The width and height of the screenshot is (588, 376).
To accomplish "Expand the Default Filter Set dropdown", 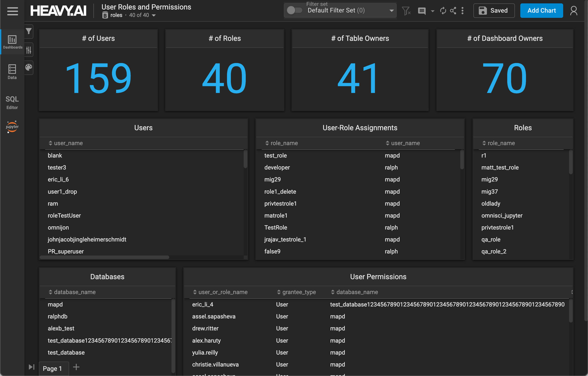I will (x=391, y=11).
